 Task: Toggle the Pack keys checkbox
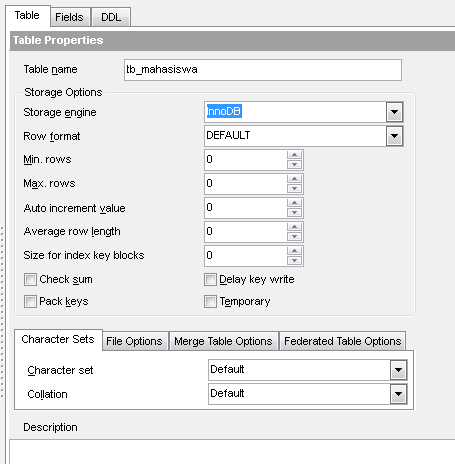(x=30, y=301)
